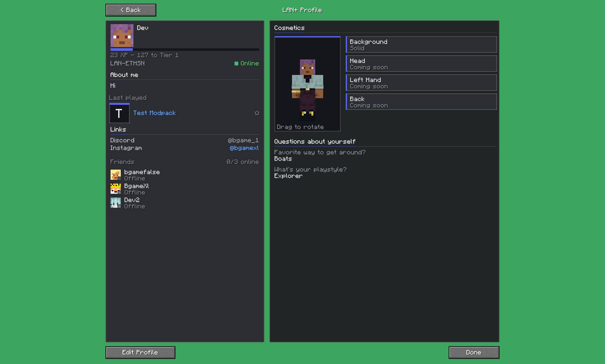Screen dimensions: 605x364
Task: Open the Left Hand cosmetic slot
Action: point(421,83)
